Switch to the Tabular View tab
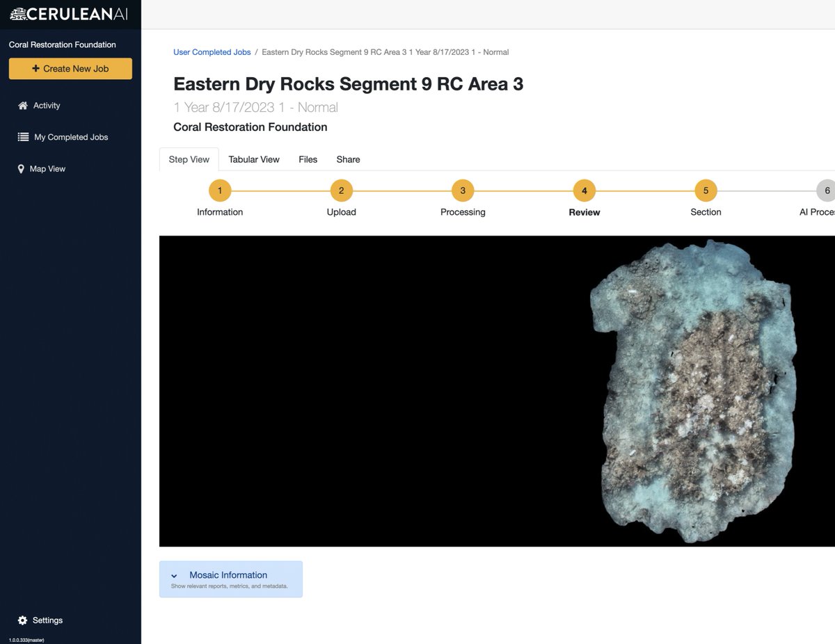Viewport: 835px width, 644px height. click(253, 159)
